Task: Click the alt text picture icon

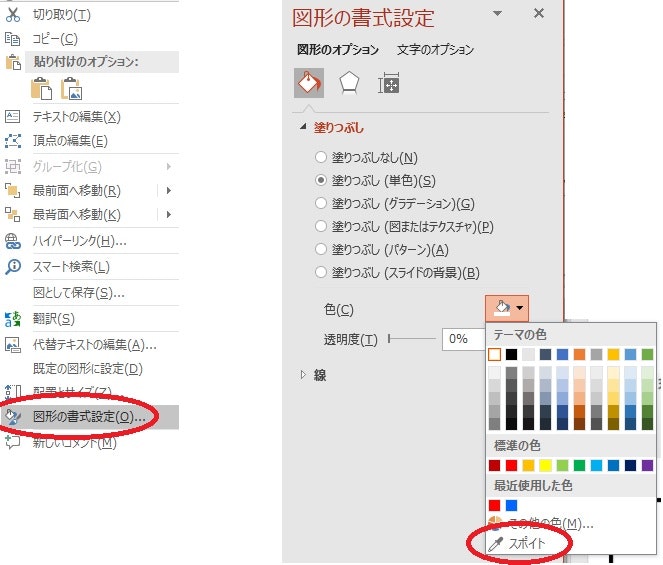Action: 13,345
